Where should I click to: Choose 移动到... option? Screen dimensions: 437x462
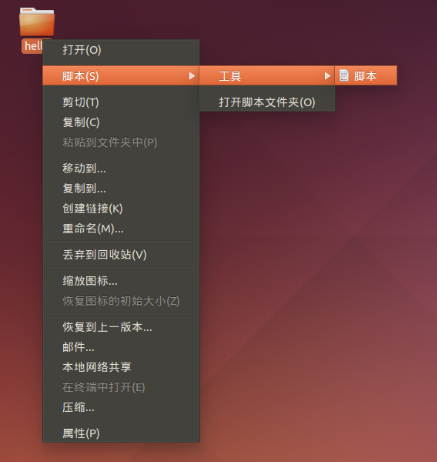(x=121, y=168)
